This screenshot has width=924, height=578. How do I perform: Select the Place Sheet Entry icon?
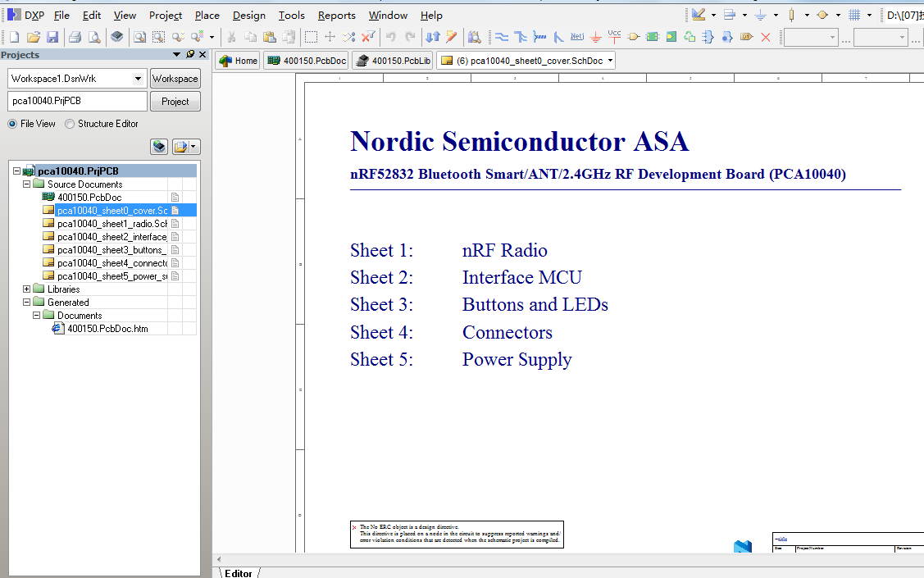coord(671,37)
